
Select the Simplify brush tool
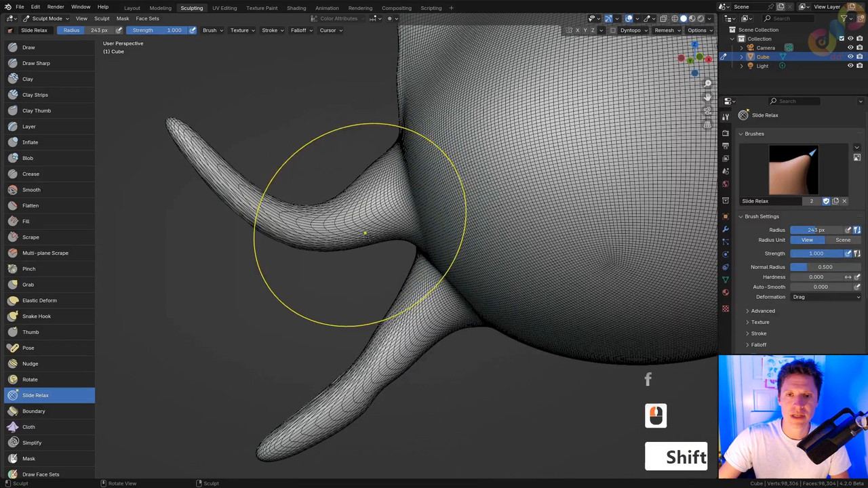(x=49, y=443)
